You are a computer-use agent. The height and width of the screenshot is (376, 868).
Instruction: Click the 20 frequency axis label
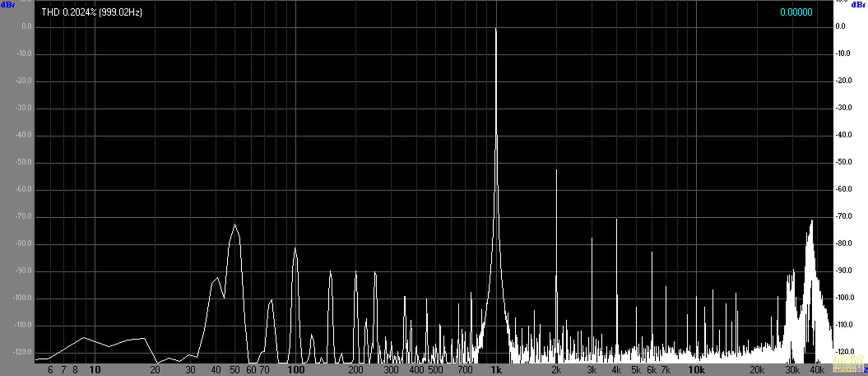[x=155, y=370]
